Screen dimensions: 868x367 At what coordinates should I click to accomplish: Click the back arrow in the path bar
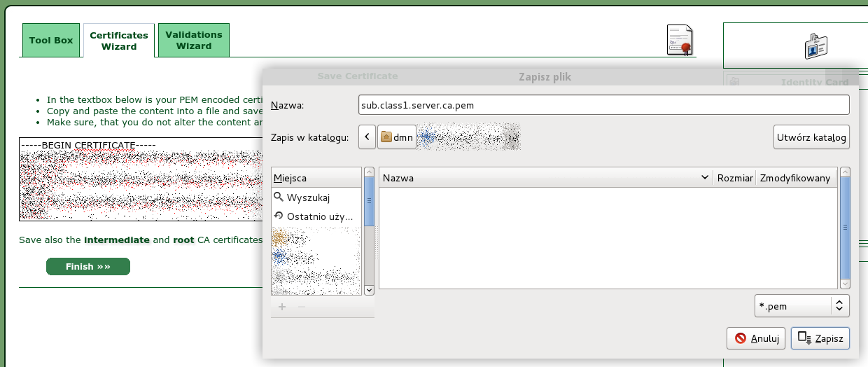click(x=367, y=137)
